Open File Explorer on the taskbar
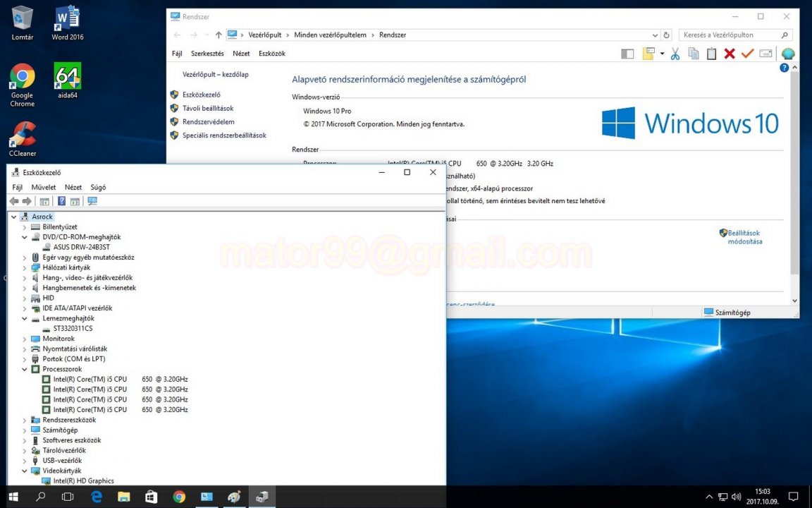The image size is (812, 508). (124, 497)
